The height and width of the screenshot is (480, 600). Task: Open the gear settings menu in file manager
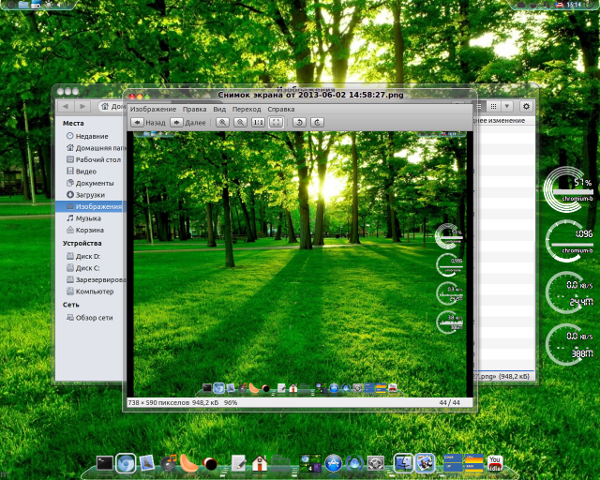click(x=526, y=106)
